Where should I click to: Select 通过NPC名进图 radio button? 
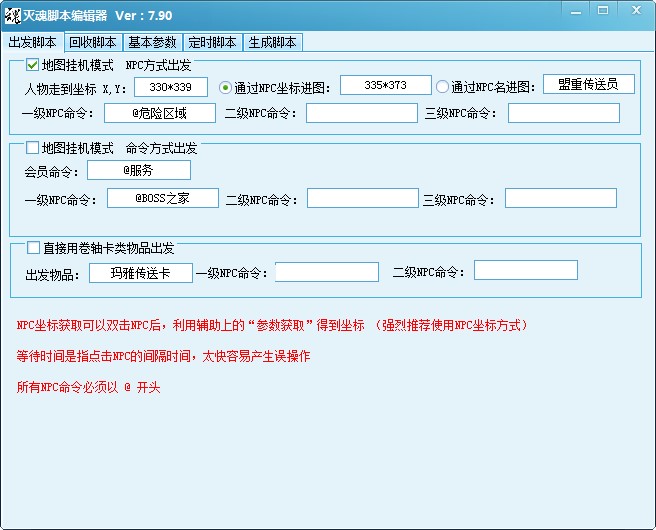[442, 87]
